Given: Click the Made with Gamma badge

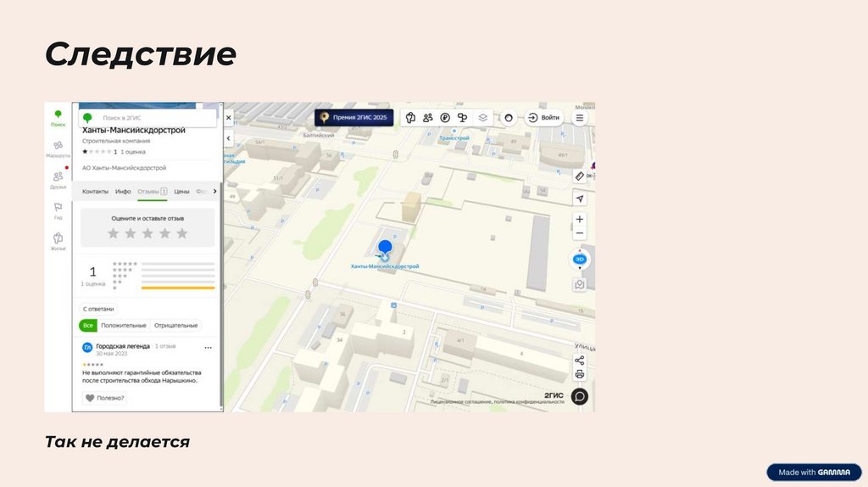Looking at the screenshot, I should [815, 472].
